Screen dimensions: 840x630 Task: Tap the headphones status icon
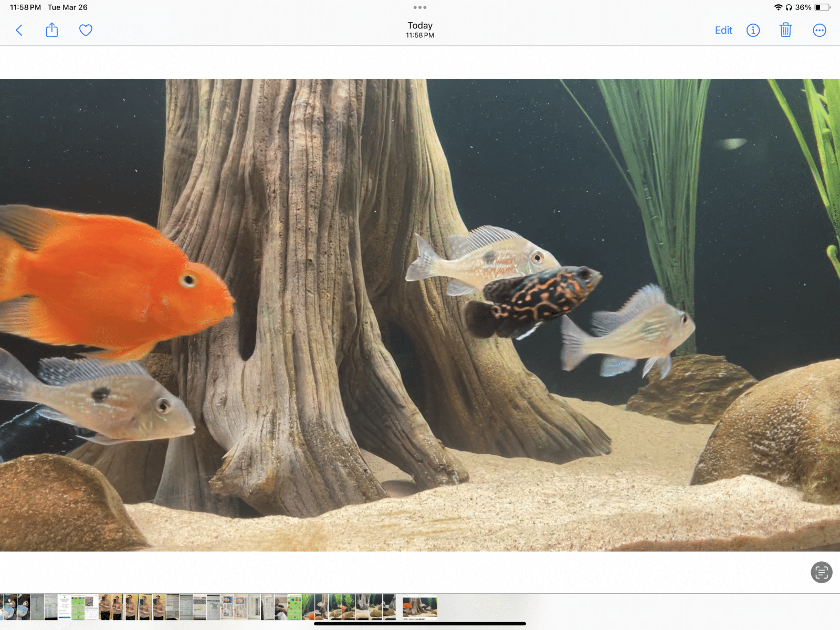(x=789, y=7)
